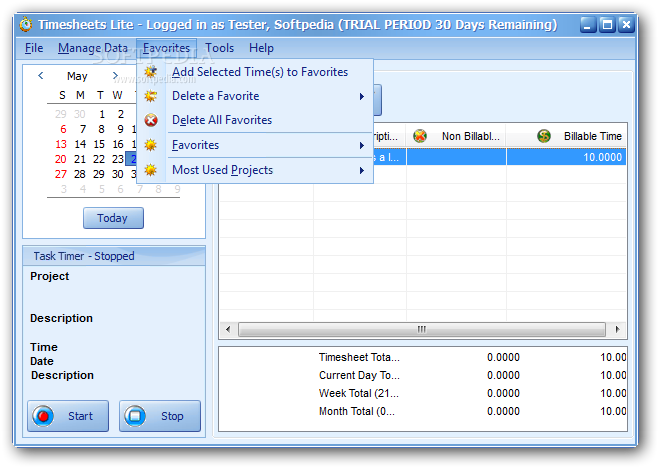Click the Timesheet Tota... row label

pos(359,358)
